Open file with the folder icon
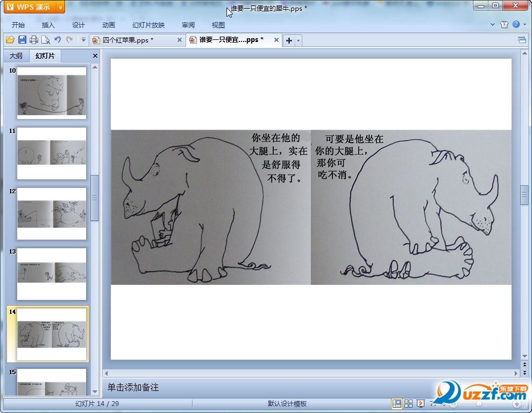 coord(10,40)
